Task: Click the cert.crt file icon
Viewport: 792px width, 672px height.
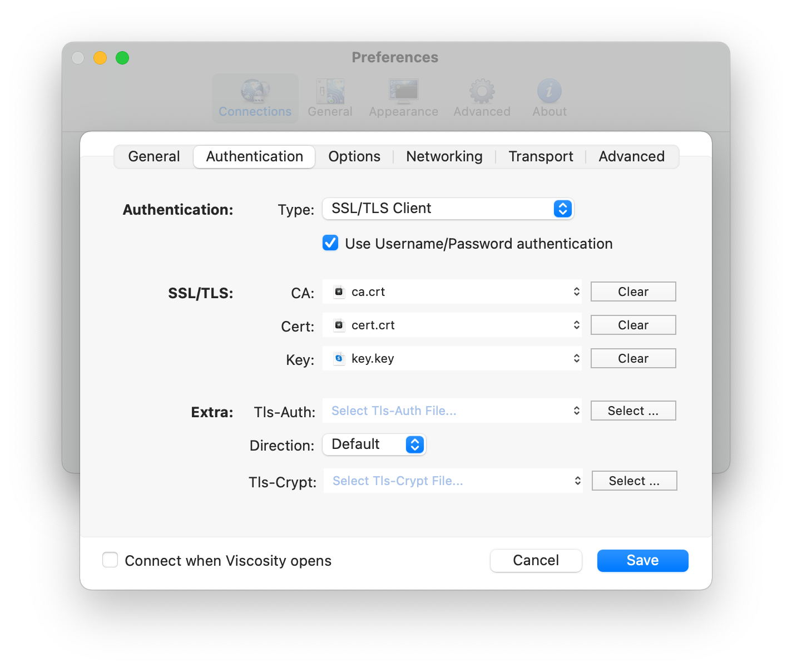Action: click(x=339, y=325)
